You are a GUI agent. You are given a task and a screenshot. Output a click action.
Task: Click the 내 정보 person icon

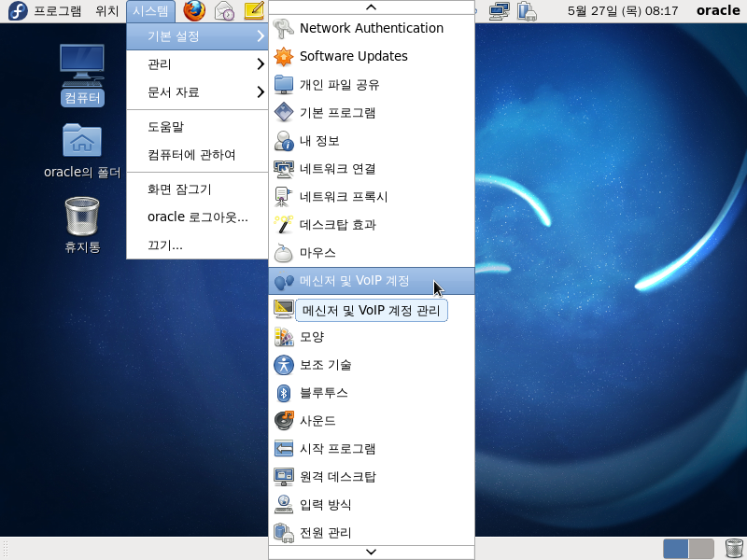click(284, 141)
